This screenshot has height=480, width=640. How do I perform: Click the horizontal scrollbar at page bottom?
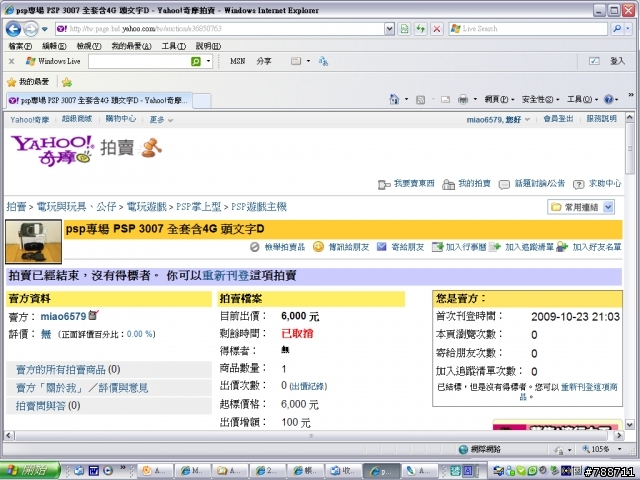[311, 436]
